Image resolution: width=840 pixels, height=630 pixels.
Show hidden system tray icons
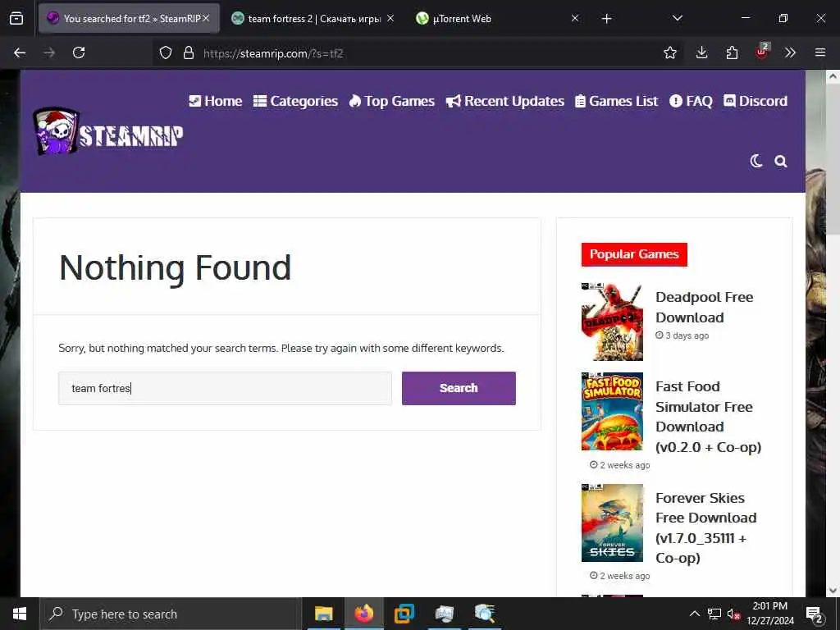tap(694, 614)
